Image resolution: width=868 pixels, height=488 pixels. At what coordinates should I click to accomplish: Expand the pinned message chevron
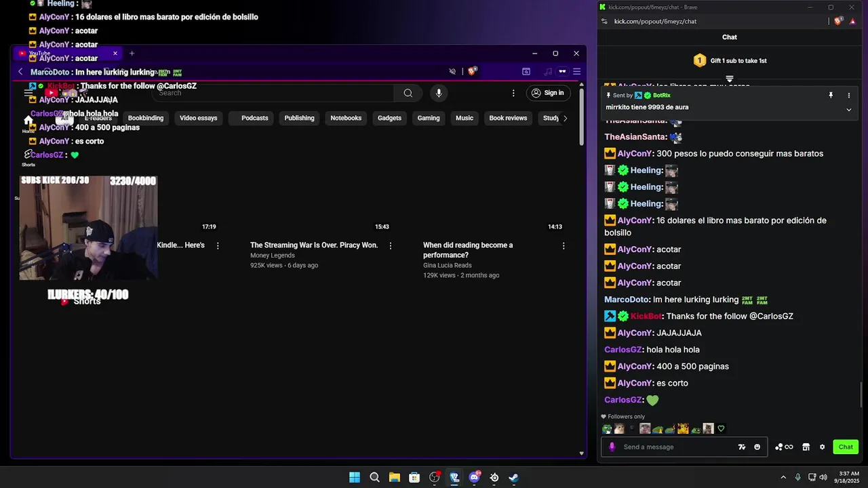click(849, 110)
